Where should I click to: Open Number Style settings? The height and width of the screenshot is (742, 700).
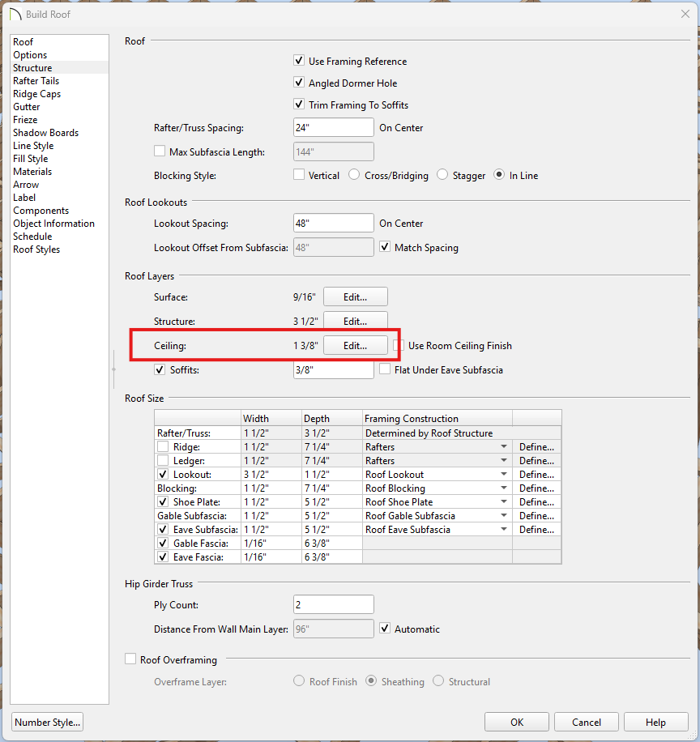click(x=47, y=722)
